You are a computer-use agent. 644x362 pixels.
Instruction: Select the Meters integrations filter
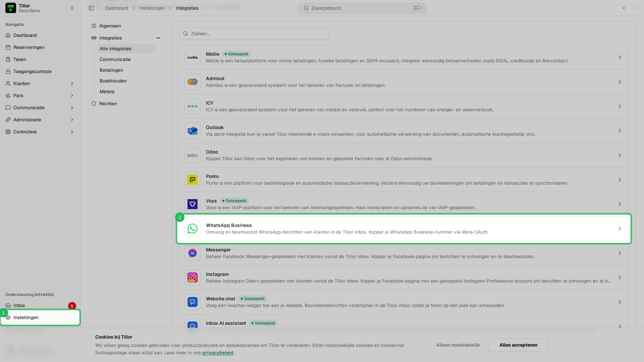tap(126, 92)
